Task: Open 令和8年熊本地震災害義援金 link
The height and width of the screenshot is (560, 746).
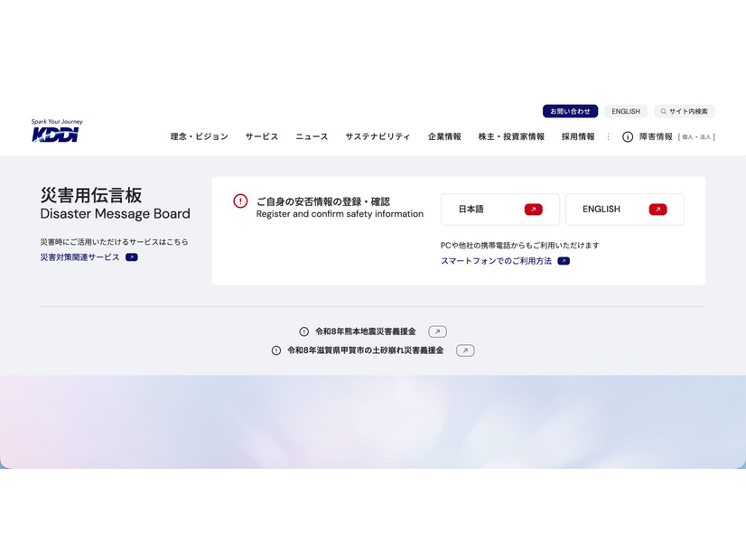Action: click(366, 331)
